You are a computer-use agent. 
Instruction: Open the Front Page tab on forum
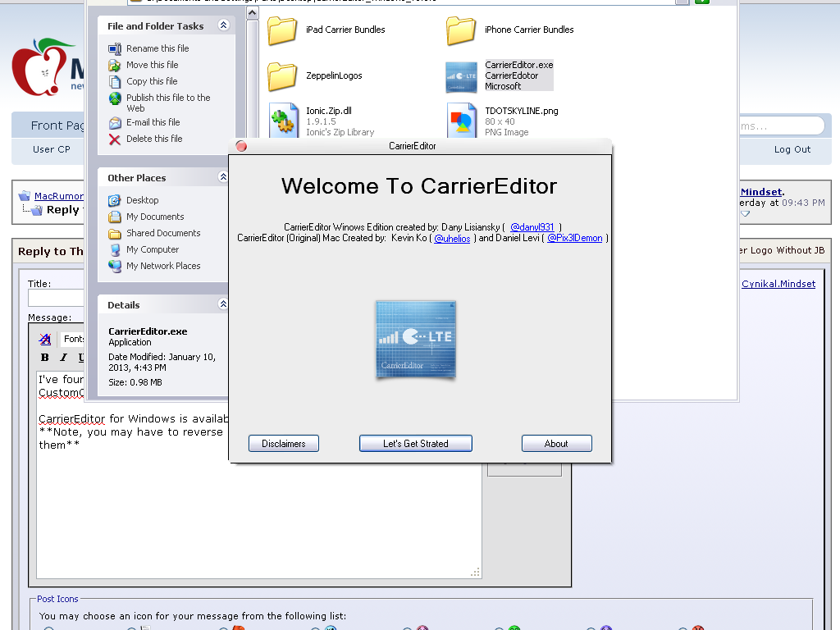coord(57,126)
